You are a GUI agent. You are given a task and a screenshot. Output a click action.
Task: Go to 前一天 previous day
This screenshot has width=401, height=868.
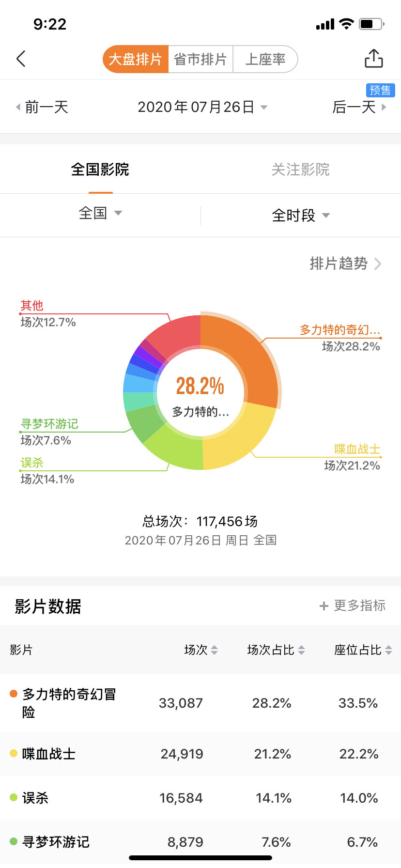(42, 107)
